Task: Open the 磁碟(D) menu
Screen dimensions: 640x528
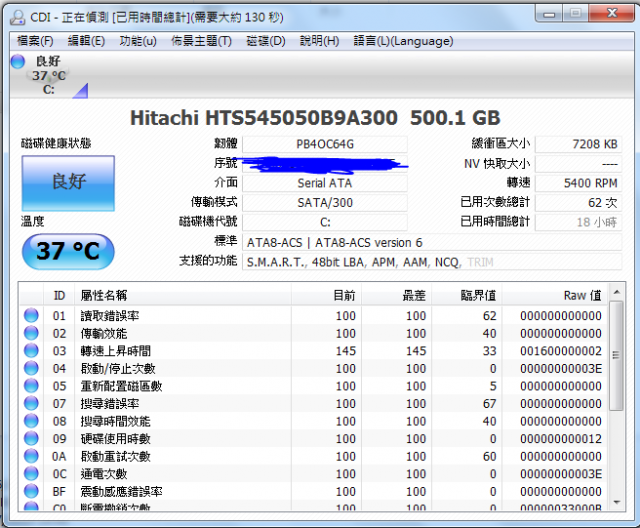Action: pos(266,41)
